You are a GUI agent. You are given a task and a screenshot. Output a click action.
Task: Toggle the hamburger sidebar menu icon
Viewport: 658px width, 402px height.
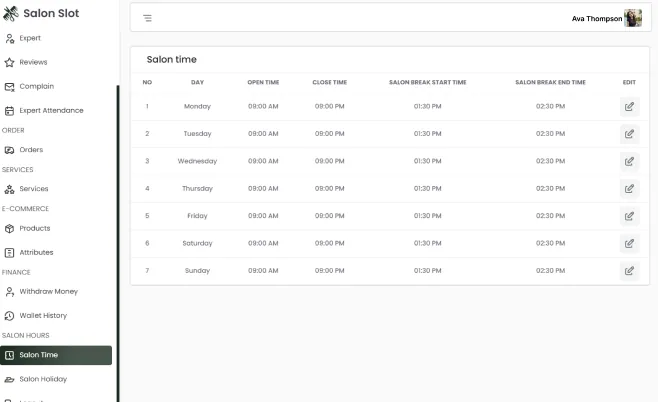[147, 18]
